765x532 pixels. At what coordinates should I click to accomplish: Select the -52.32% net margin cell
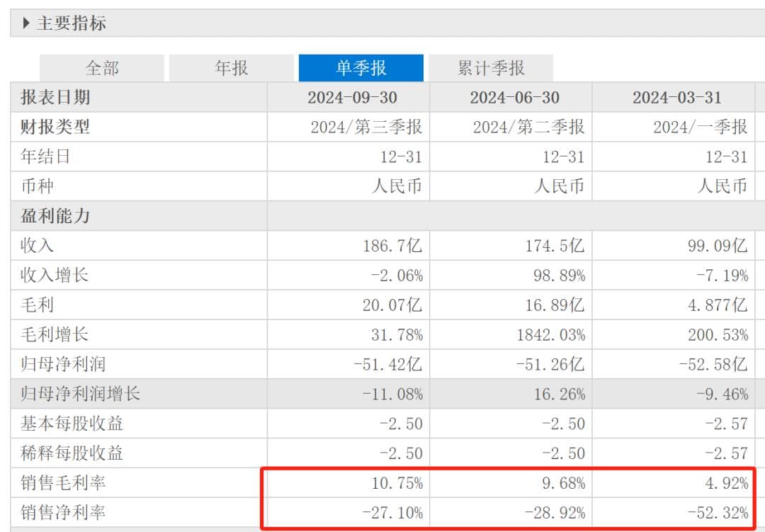(715, 512)
